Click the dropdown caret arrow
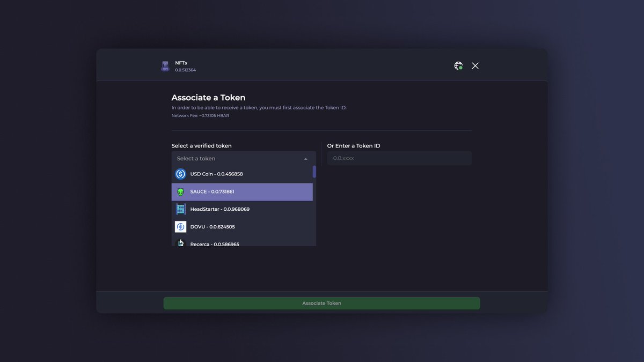The image size is (644, 362). point(305,159)
